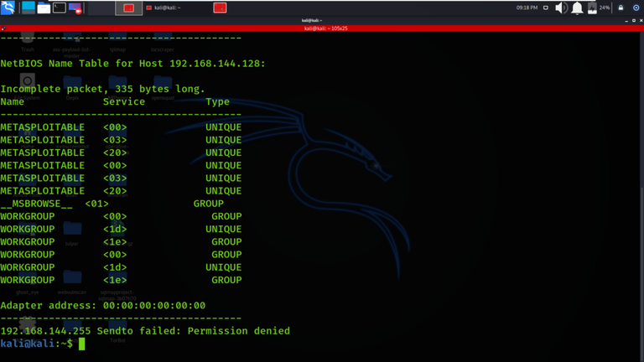Click '192.168.144.255 Sendto failed' message

145,331
